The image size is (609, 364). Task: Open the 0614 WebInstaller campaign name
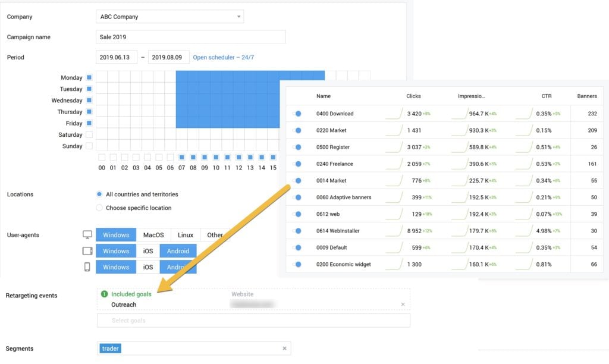tap(338, 230)
